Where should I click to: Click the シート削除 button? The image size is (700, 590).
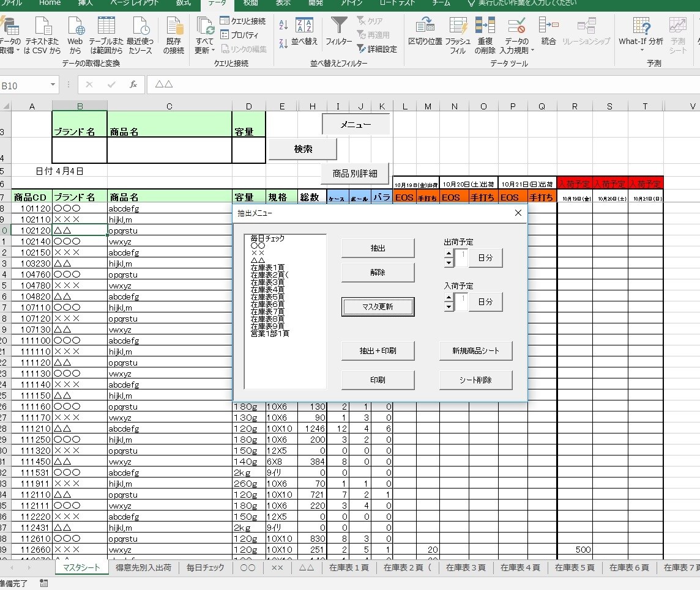(x=475, y=380)
